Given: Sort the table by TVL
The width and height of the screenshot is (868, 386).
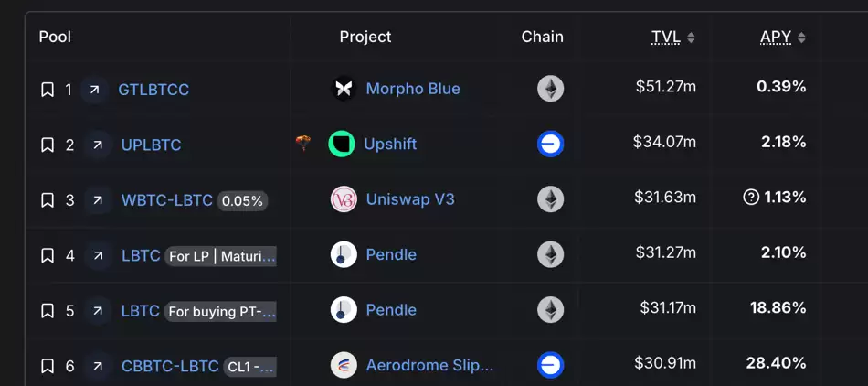Looking at the screenshot, I should pyautogui.click(x=672, y=38).
